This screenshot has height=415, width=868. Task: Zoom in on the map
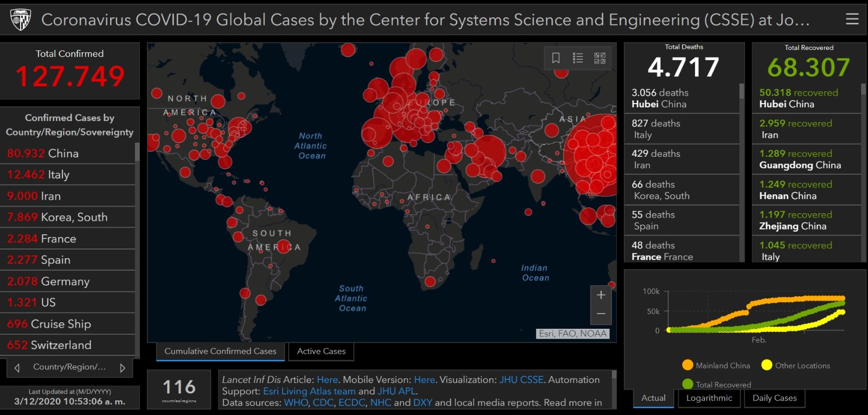tap(601, 295)
